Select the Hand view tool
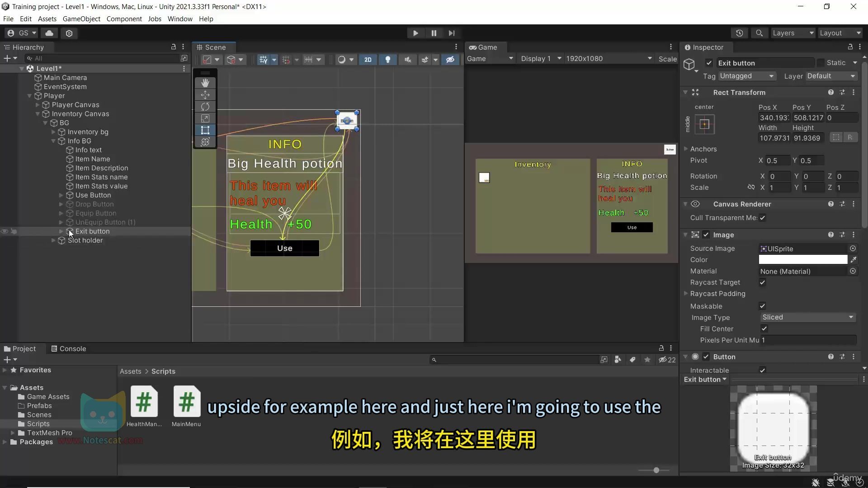868x488 pixels. click(205, 83)
